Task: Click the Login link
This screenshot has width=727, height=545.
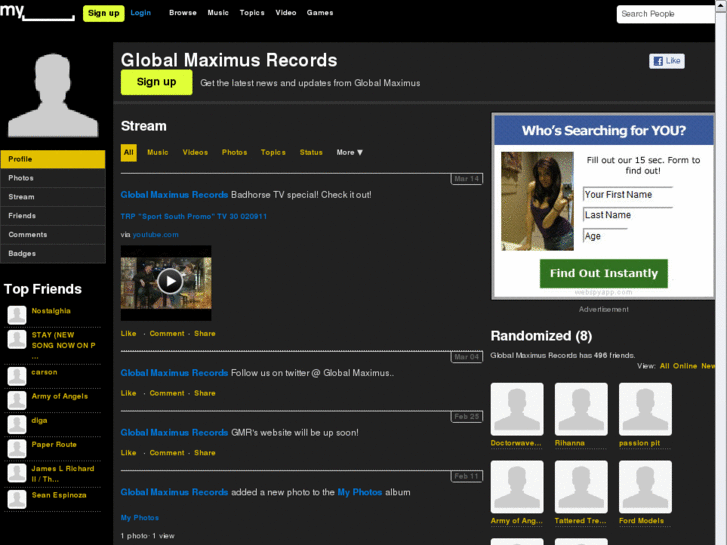Action: tap(140, 13)
